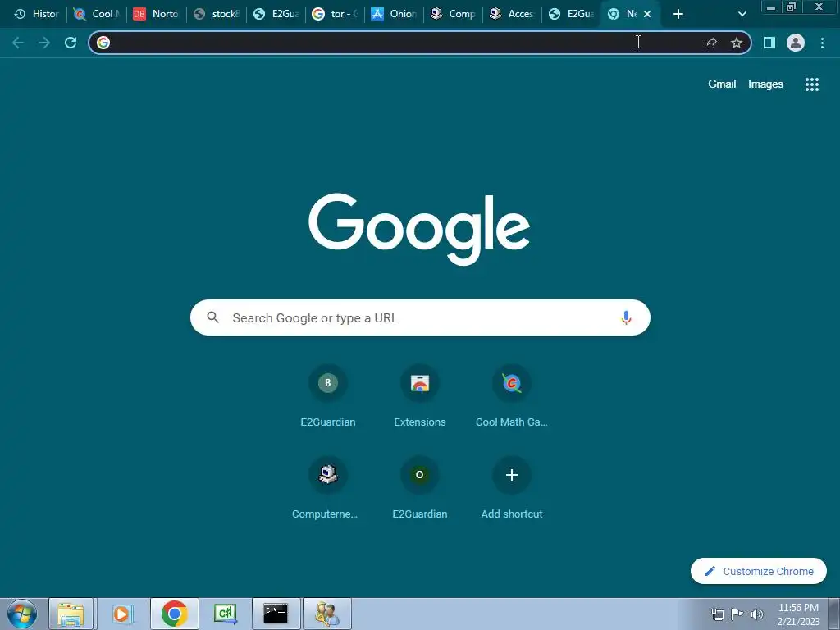The width and height of the screenshot is (840, 630).
Task: Click Customize Chrome button
Action: [759, 571]
